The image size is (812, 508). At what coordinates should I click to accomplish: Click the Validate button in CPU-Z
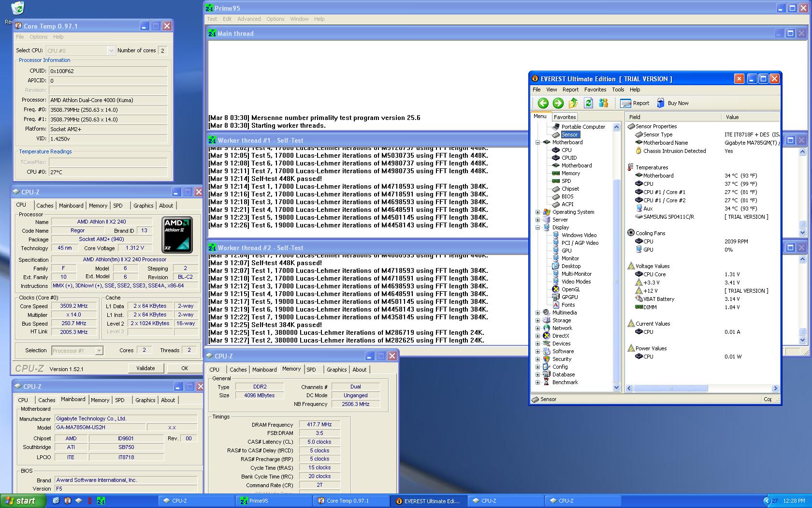(x=145, y=368)
